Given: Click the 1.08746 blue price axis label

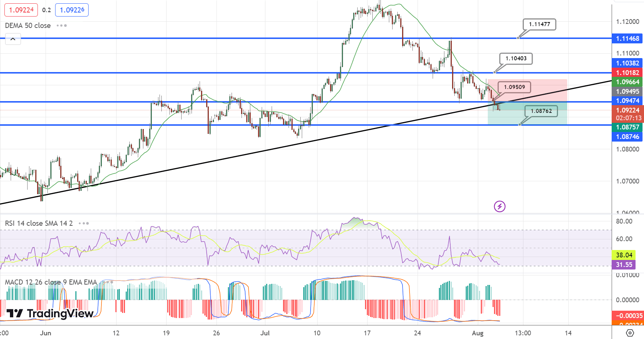Looking at the screenshot, I should point(628,137).
